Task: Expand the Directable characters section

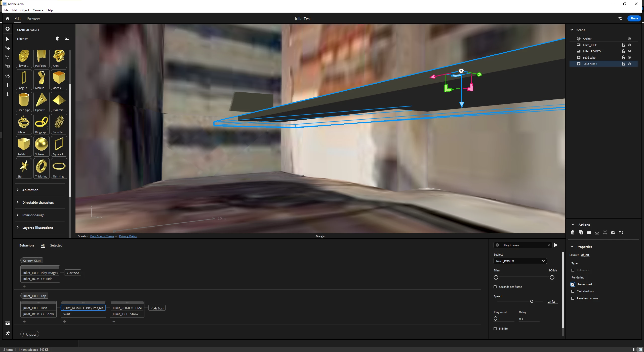Action: point(38,202)
